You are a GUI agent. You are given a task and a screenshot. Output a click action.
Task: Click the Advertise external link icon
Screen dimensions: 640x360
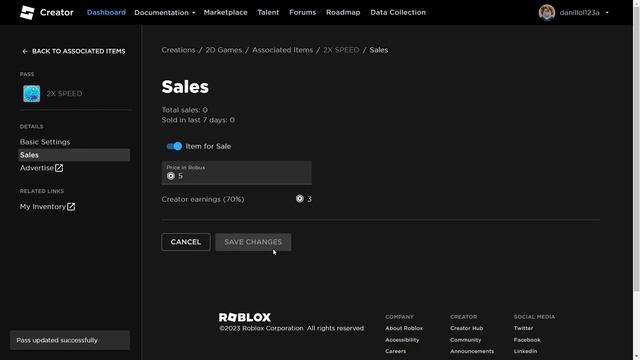pos(59,168)
